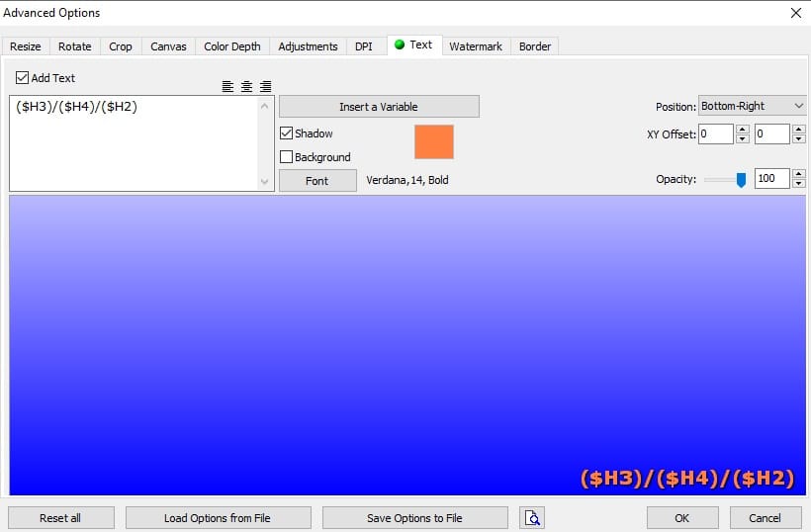811x532 pixels.
Task: Click the preview magnifier icon button
Action: (532, 518)
